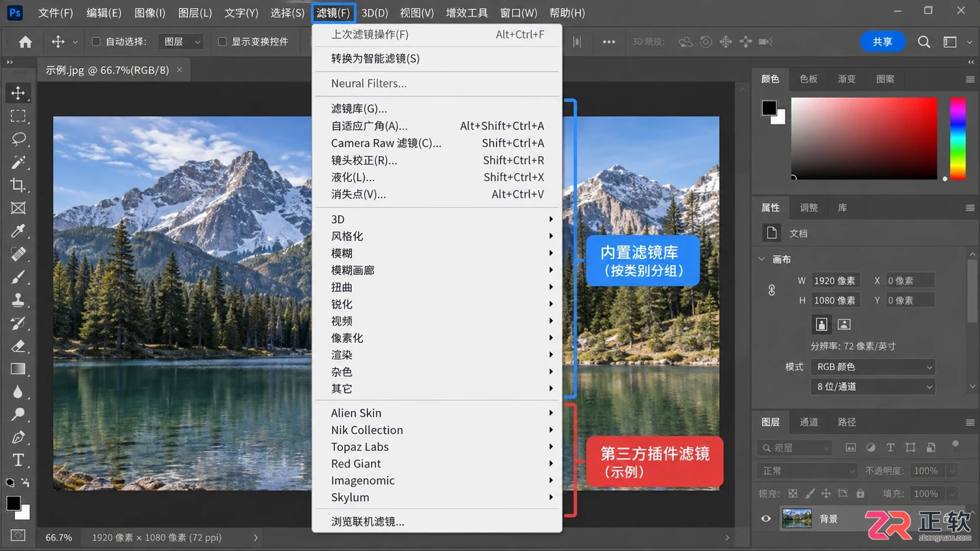980x551 pixels.
Task: Expand the 模糊 filter submenu
Action: [x=437, y=253]
